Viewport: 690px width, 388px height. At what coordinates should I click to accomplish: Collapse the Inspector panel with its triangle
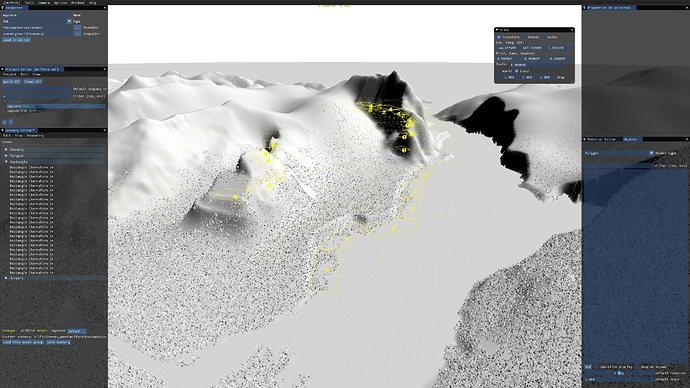[x=3, y=7]
